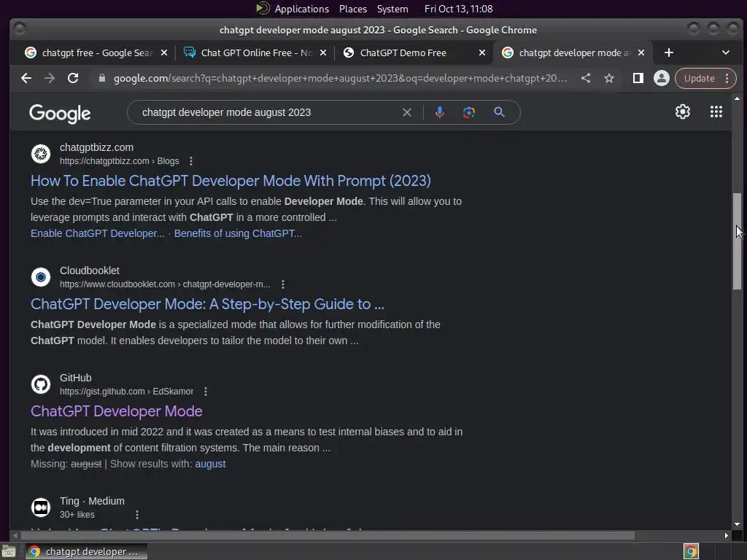The height and width of the screenshot is (560, 747).
Task: Show results with august link
Action: (x=210, y=464)
